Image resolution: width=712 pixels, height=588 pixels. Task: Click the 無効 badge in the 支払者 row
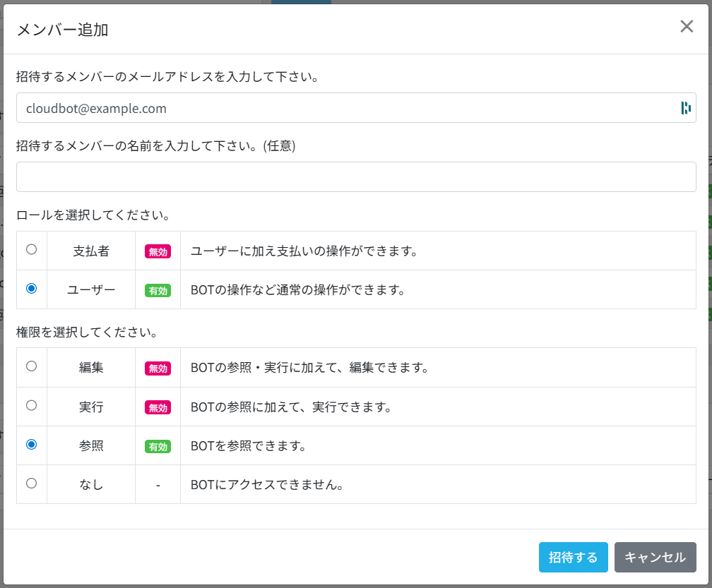pos(158,251)
